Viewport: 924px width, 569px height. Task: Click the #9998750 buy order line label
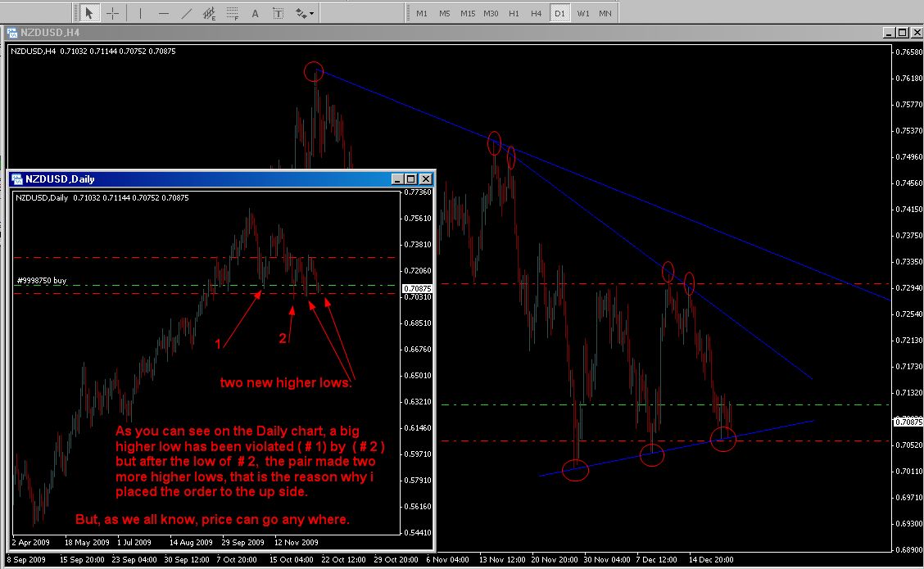tap(41, 281)
